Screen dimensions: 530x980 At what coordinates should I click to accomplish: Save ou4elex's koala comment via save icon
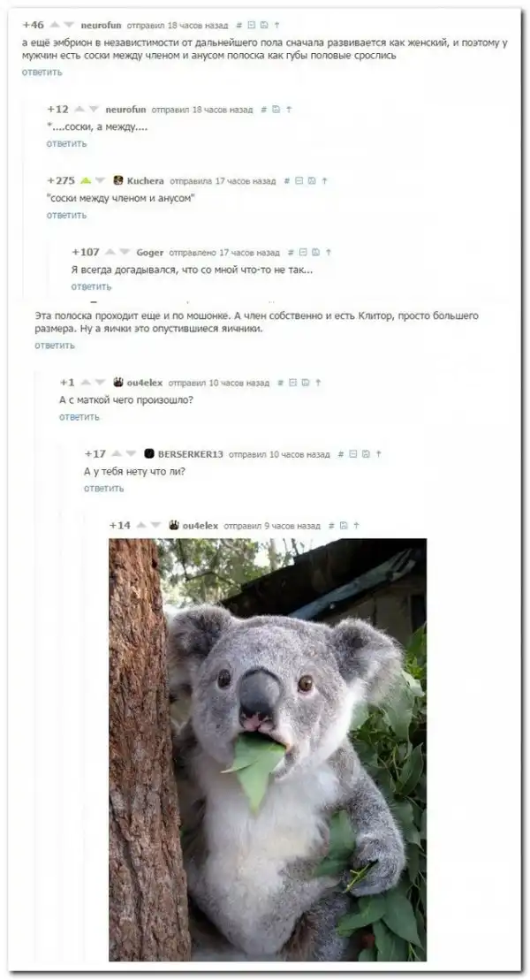[344, 527]
